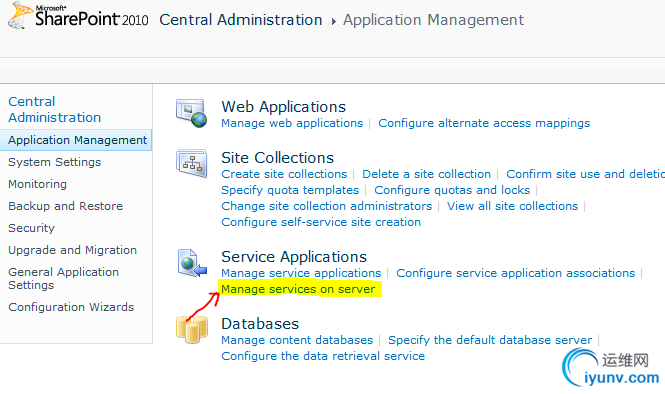Open System Settings in left navigation
Image resolution: width=665 pixels, height=394 pixels.
[55, 162]
